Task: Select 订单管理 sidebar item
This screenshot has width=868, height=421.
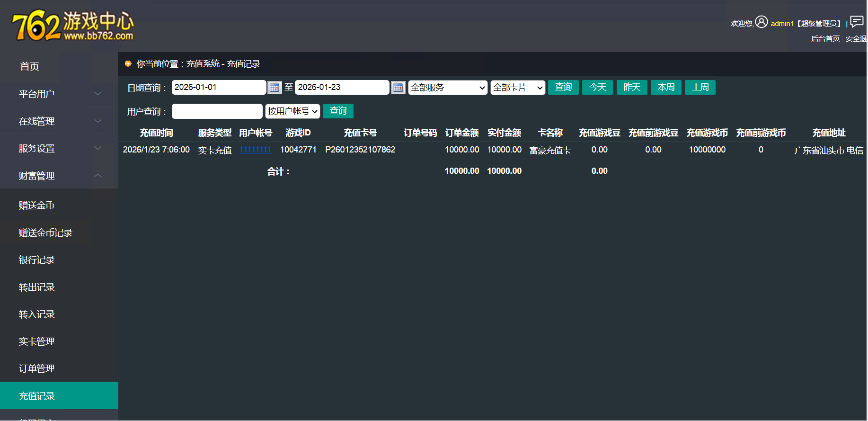Action: click(37, 368)
